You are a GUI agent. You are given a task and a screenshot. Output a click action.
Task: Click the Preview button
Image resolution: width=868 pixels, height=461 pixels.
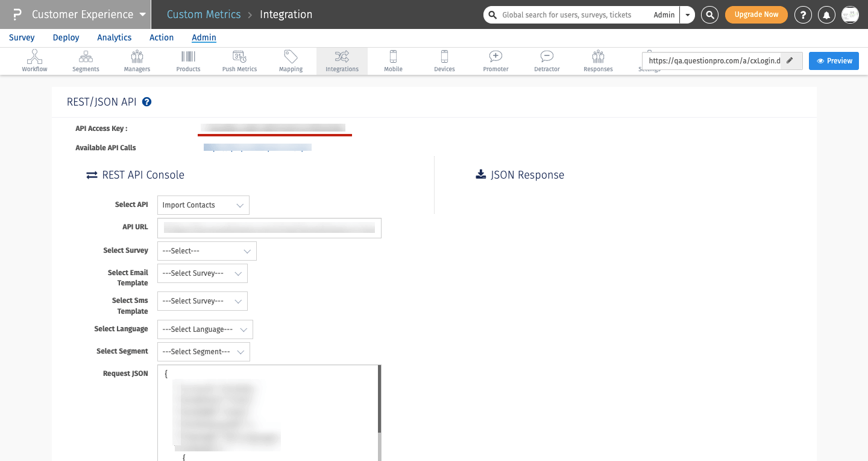point(834,60)
